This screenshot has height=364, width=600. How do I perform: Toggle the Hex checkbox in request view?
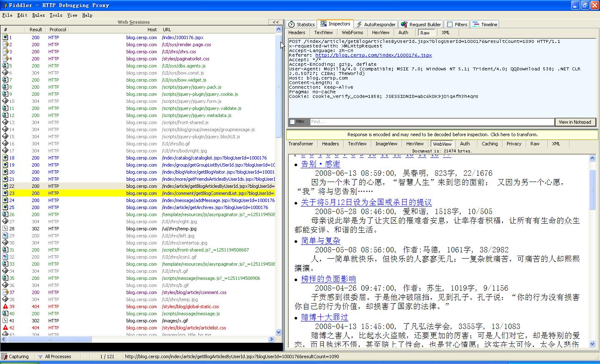tap(292, 122)
